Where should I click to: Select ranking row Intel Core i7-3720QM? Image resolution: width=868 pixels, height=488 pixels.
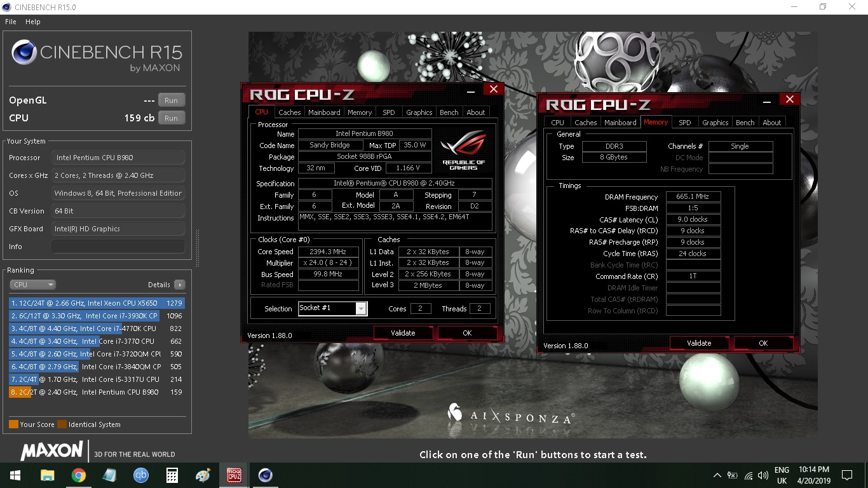(97, 354)
